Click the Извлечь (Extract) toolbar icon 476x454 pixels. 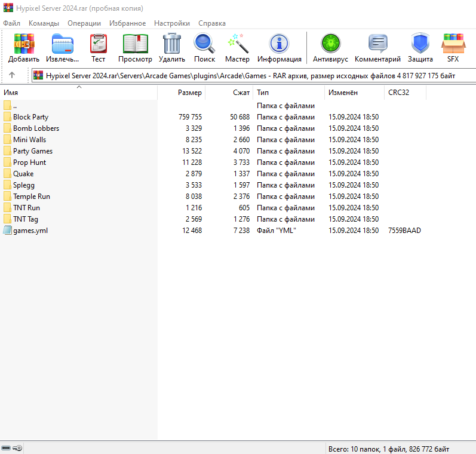(x=63, y=44)
